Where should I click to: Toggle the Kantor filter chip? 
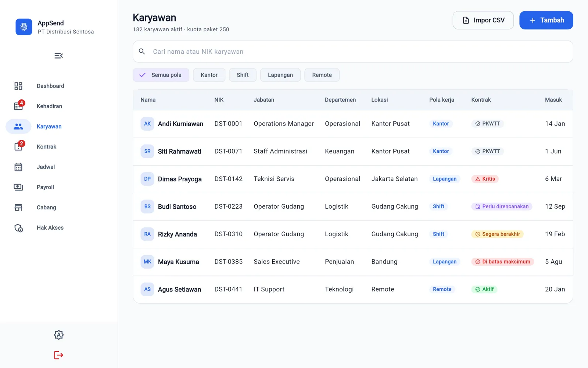(x=209, y=75)
